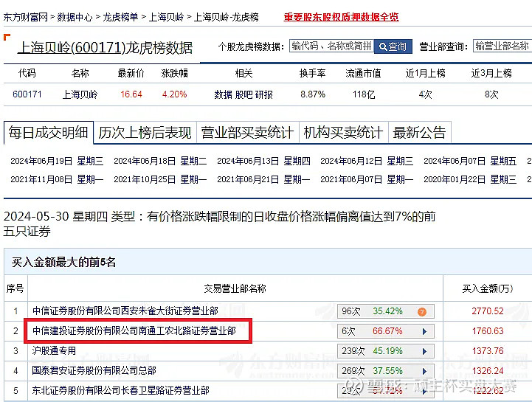Expand the arrow next to 6次 66.67%
The width and height of the screenshot is (532, 402).
pos(424,331)
